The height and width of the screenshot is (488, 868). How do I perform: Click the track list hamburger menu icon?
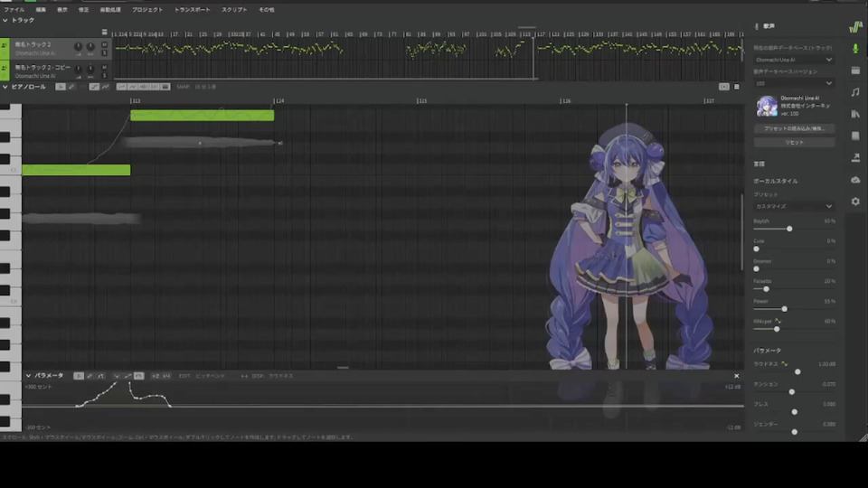click(104, 33)
